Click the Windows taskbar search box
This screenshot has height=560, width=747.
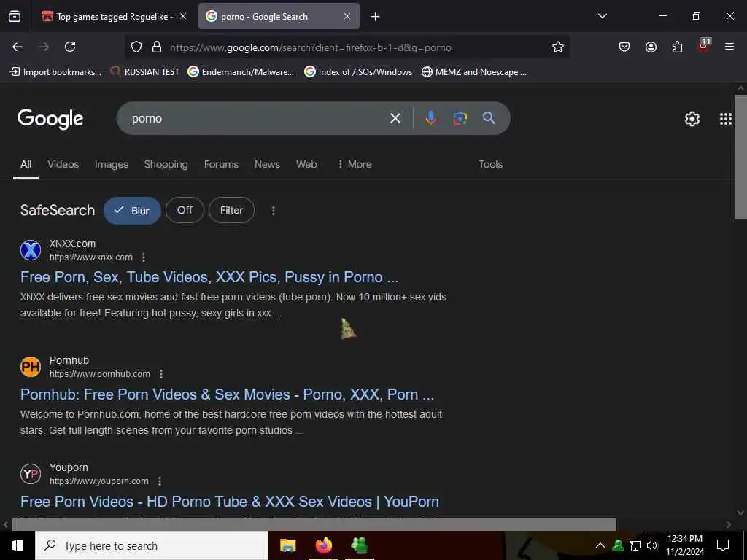coord(152,545)
